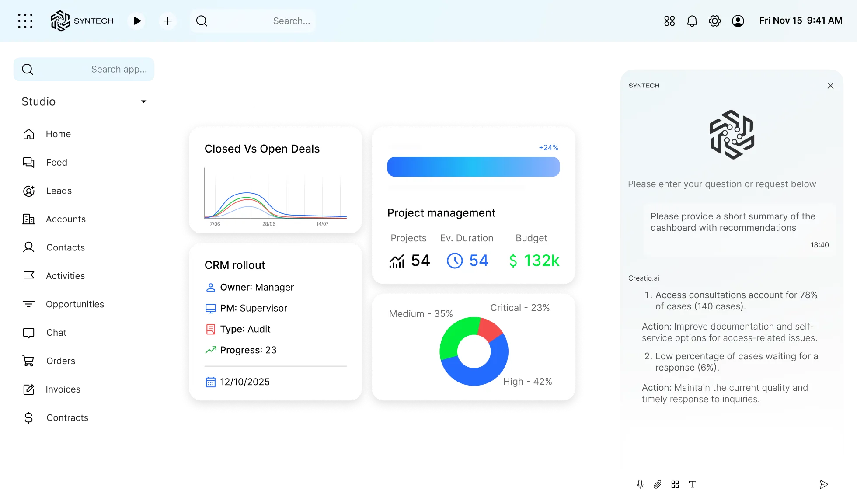This screenshot has width=857, height=504.
Task: Open the dollar sign sidebar icon
Action: pyautogui.click(x=28, y=418)
